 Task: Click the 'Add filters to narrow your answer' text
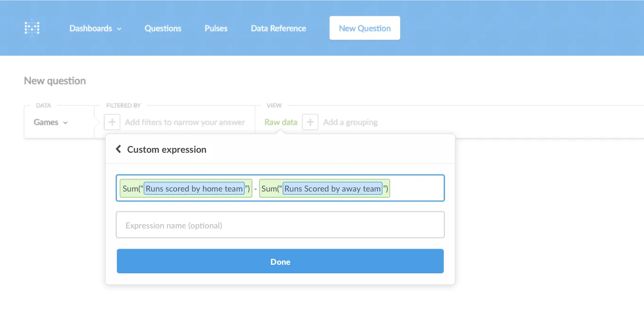(x=185, y=122)
